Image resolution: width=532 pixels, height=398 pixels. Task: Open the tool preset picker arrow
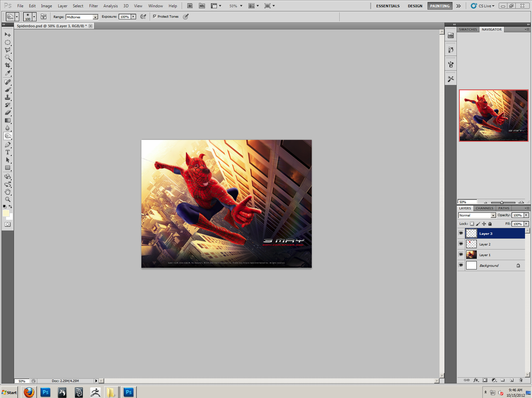(x=17, y=17)
